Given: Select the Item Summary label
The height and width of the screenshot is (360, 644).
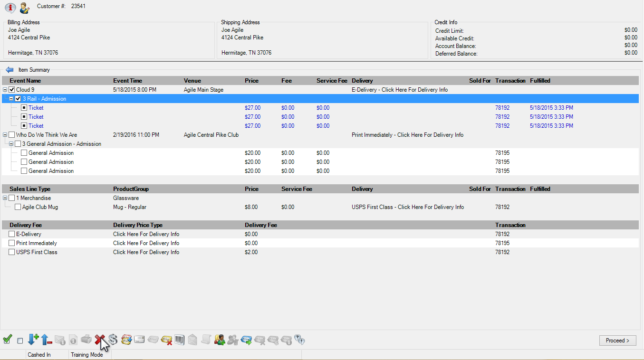Looking at the screenshot, I should tap(34, 70).
